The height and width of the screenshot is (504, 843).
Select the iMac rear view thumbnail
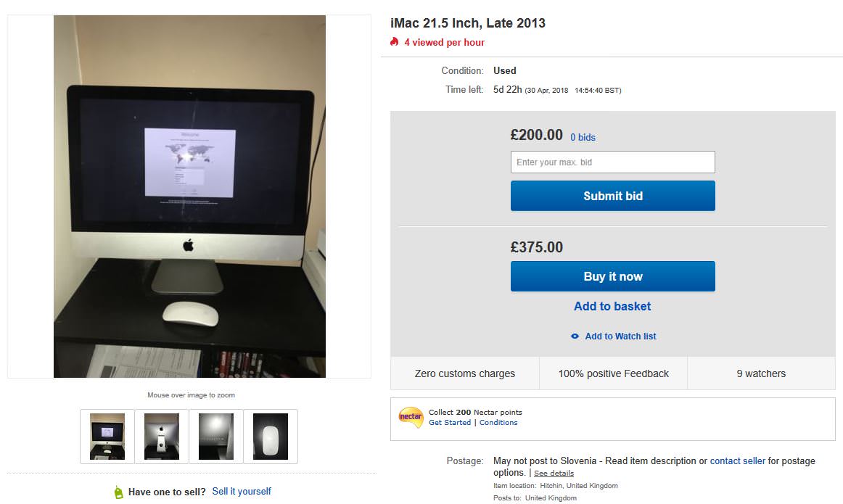pos(162,437)
